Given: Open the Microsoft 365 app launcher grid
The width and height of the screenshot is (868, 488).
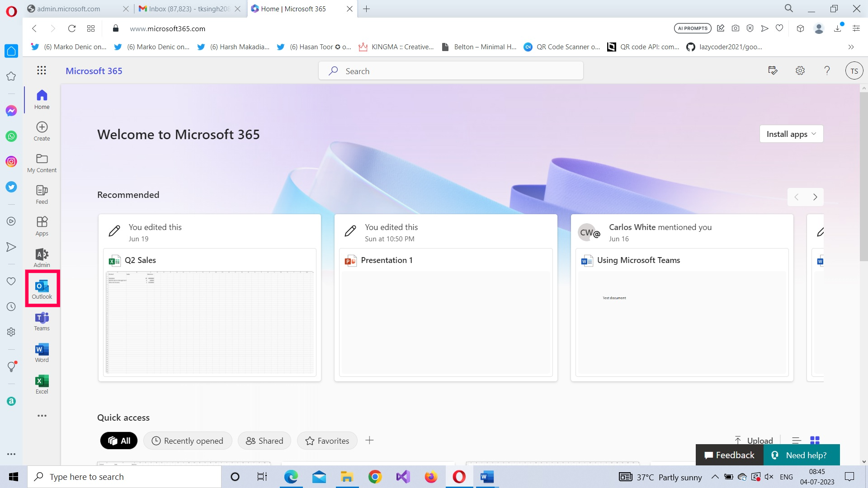Looking at the screenshot, I should coord(42,70).
